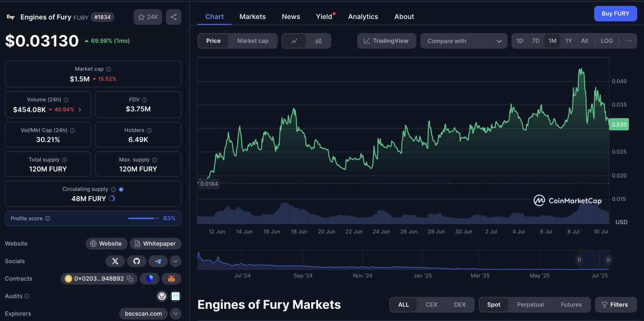Click the info icon next to Circulating supply
Screen dimensions: 644x321
click(113, 189)
